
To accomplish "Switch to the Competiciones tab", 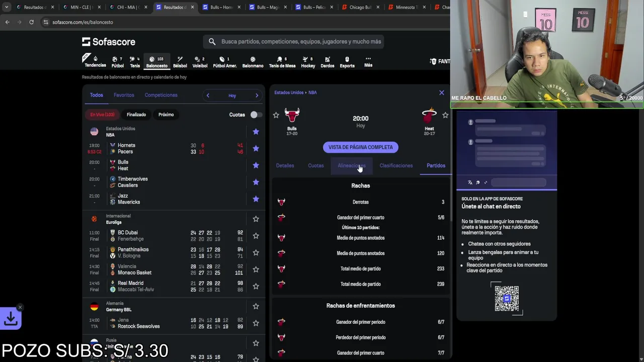I will click(161, 95).
